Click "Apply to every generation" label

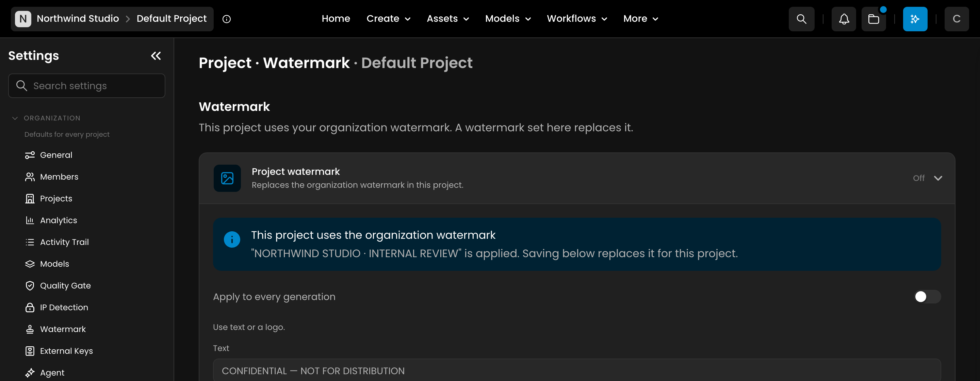point(274,297)
